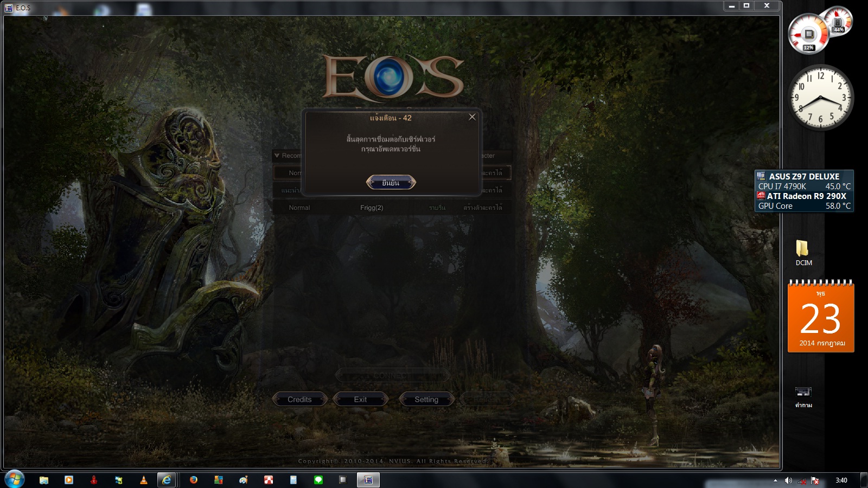Open the gray square app on taskbar
868x488 pixels.
pos(343,480)
